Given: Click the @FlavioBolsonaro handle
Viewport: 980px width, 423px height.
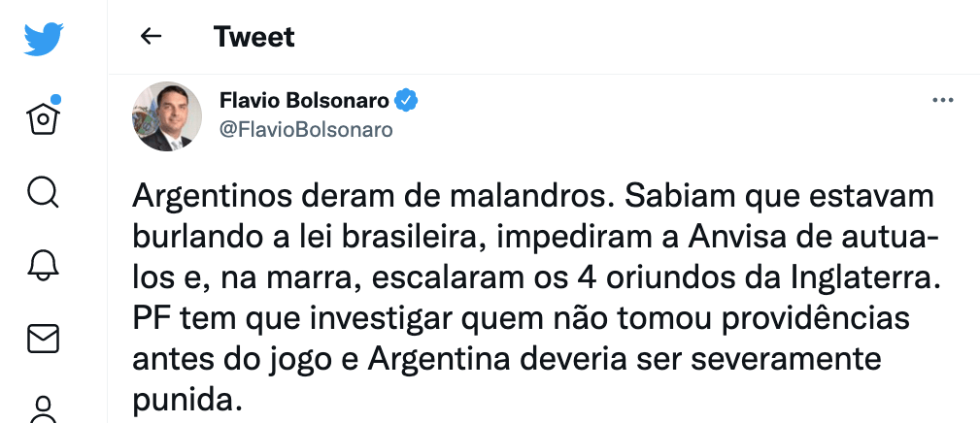Looking at the screenshot, I should pyautogui.click(x=306, y=129).
